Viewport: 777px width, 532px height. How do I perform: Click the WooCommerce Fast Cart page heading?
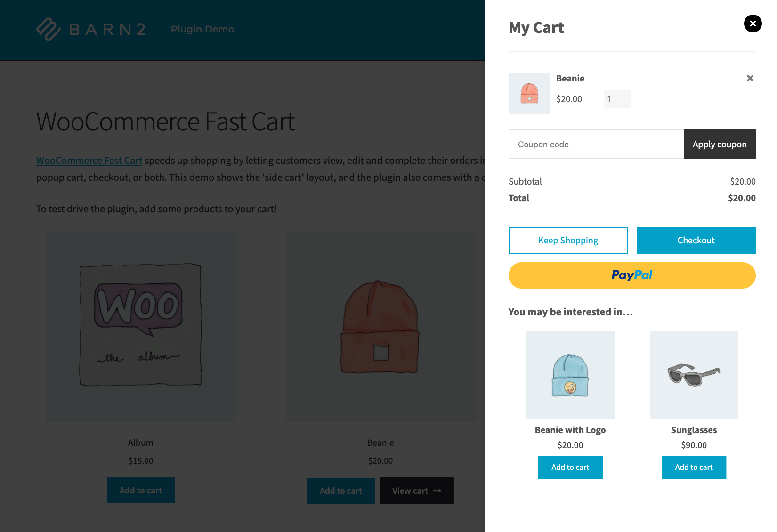tap(166, 121)
